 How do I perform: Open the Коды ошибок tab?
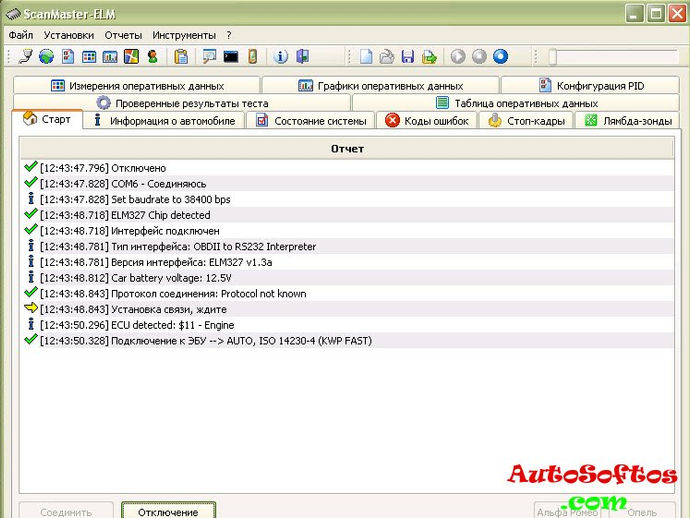[427, 121]
